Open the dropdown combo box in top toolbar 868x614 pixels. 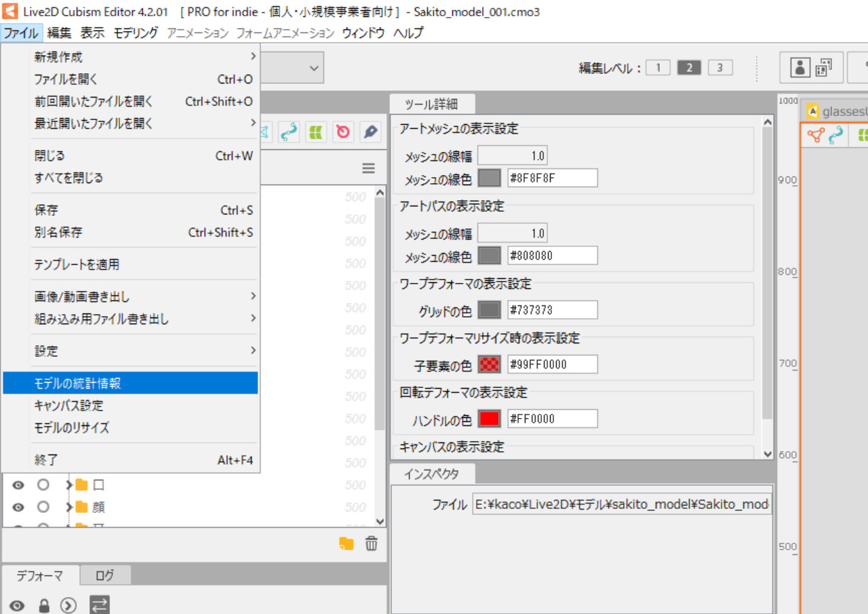tap(314, 68)
